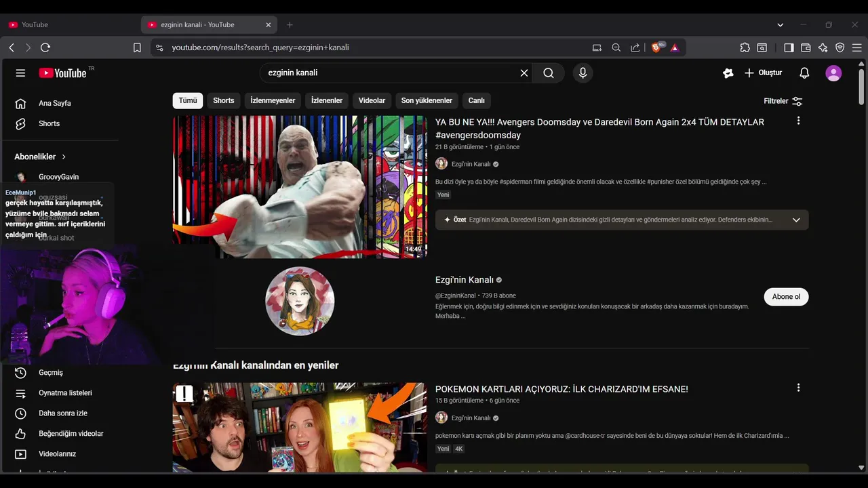Open the Leo AI sparkle icon
This screenshot has height=488, width=868.
(x=823, y=47)
